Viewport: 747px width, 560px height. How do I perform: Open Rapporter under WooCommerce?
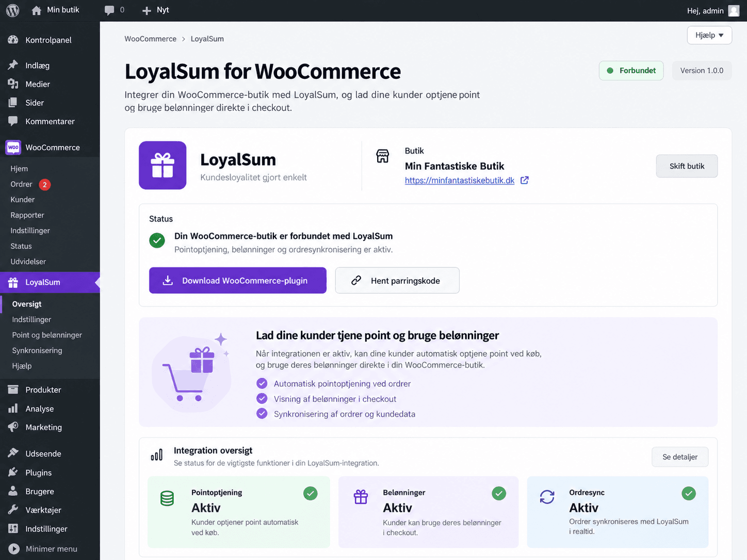pos(27,215)
